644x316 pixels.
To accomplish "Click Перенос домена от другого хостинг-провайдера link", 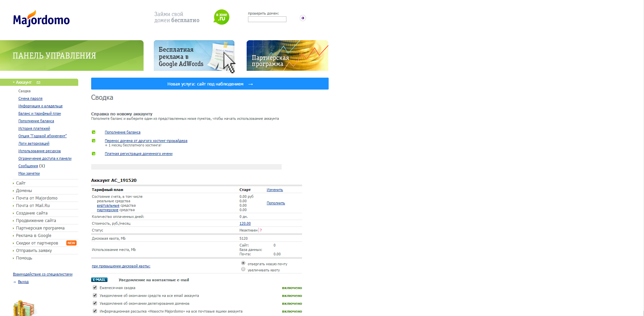I will (x=146, y=141).
